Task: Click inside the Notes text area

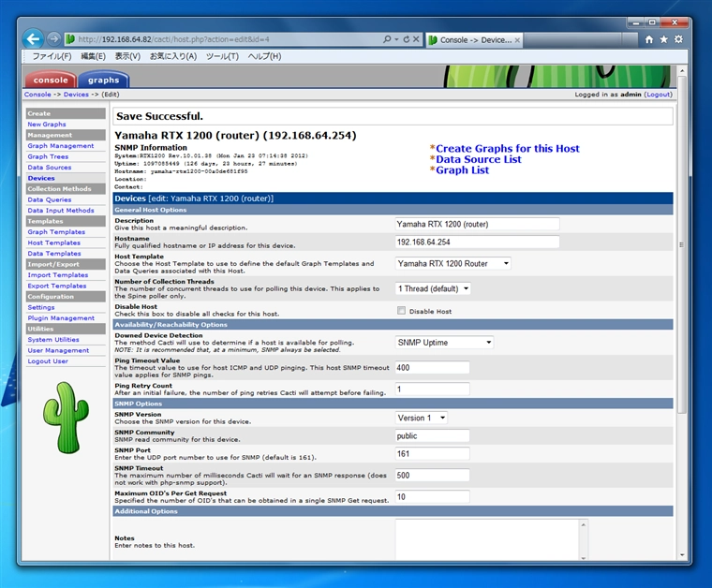Action: [487, 540]
